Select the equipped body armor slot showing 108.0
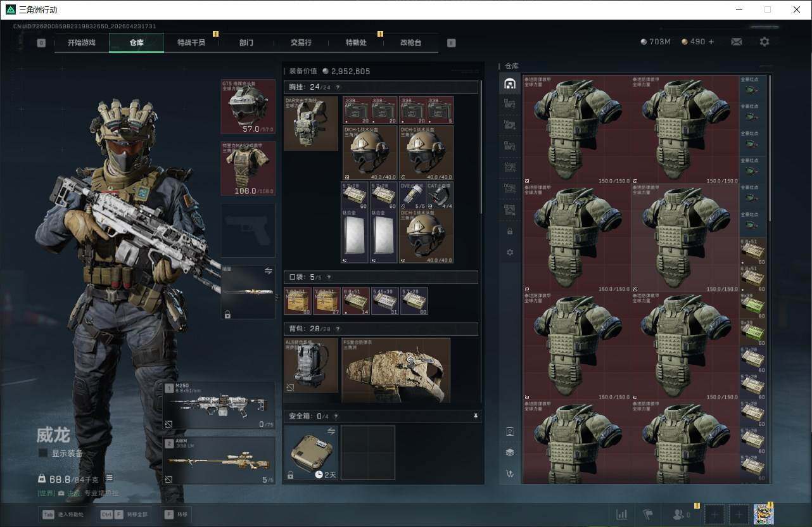This screenshot has height=527, width=812. (x=248, y=168)
